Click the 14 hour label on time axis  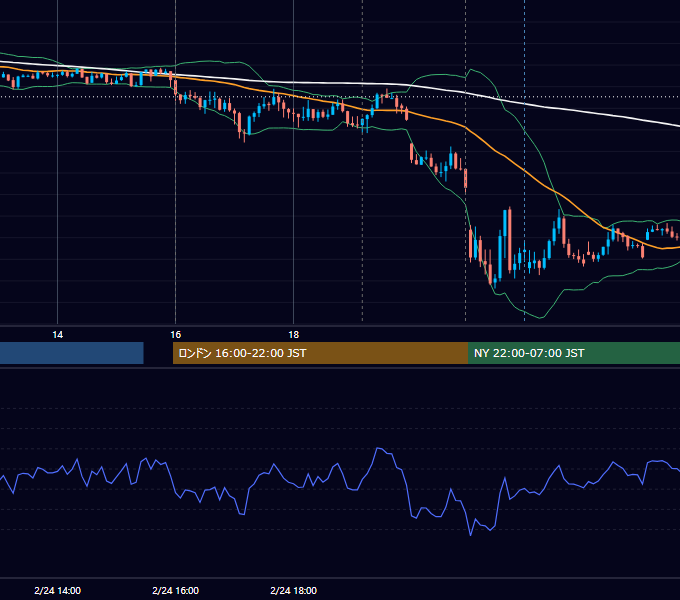[57, 335]
